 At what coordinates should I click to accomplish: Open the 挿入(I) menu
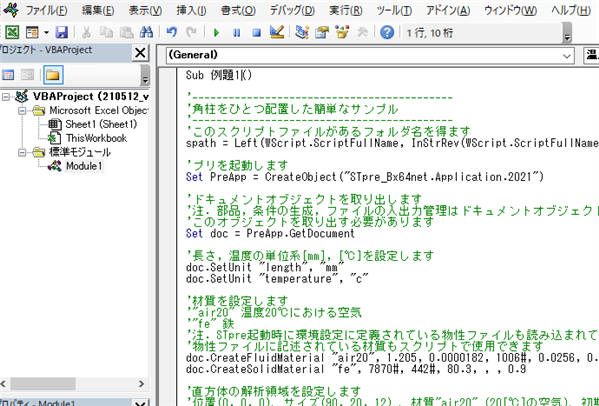pyautogui.click(x=191, y=10)
